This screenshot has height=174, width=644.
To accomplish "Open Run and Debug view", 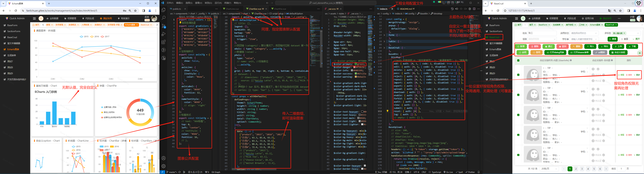I will pyautogui.click(x=164, y=34).
